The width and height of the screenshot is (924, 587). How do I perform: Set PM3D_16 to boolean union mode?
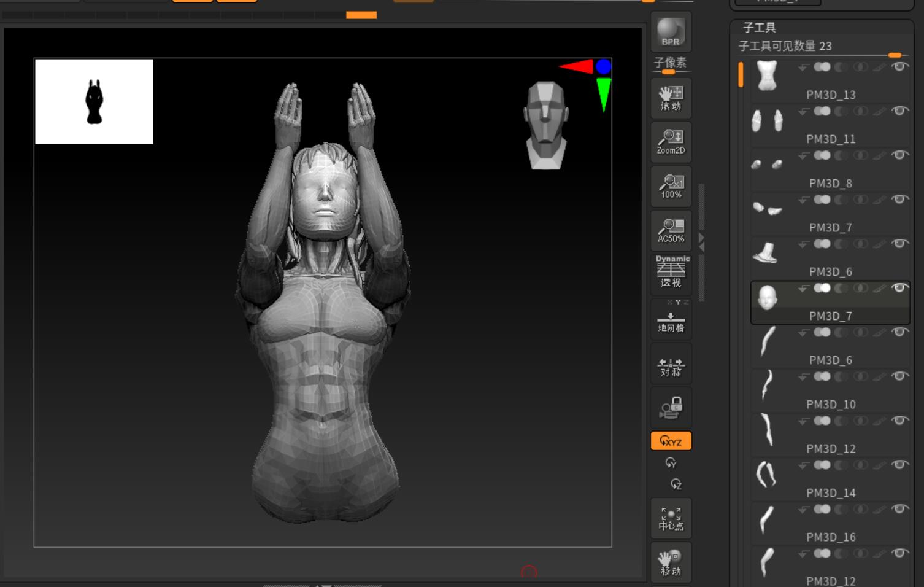pos(822,509)
